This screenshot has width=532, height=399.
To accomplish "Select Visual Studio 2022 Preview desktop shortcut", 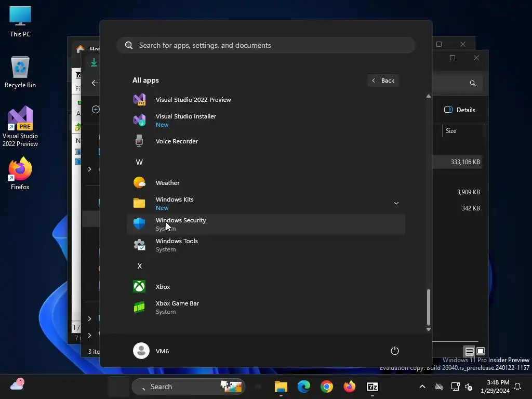I will [20, 126].
